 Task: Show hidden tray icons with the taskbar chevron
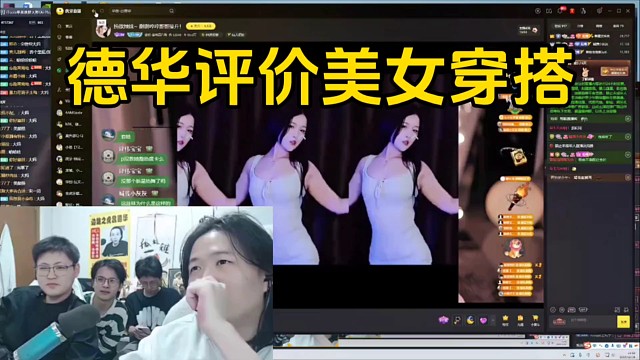[x=565, y=355]
